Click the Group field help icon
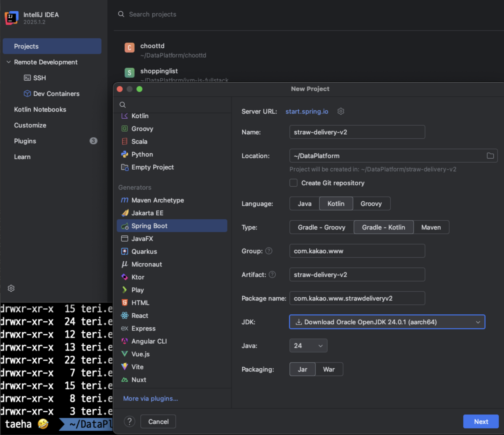 pos(269,251)
